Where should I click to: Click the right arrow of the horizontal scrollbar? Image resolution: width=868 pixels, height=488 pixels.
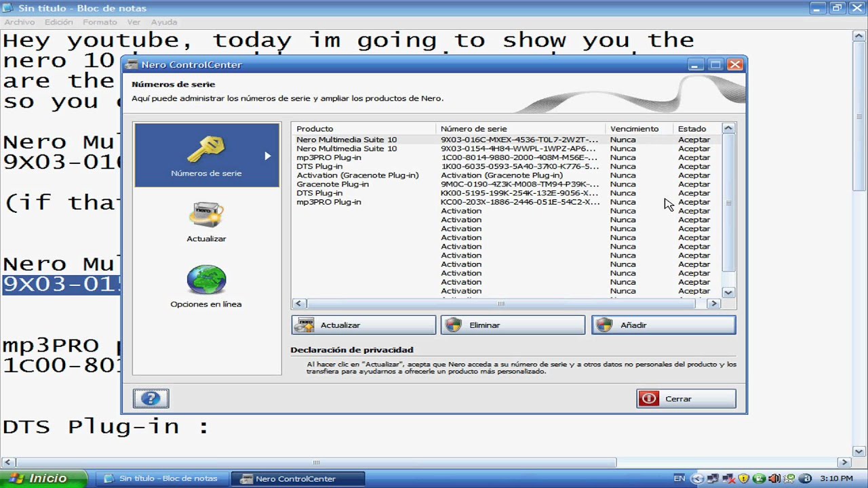point(713,303)
